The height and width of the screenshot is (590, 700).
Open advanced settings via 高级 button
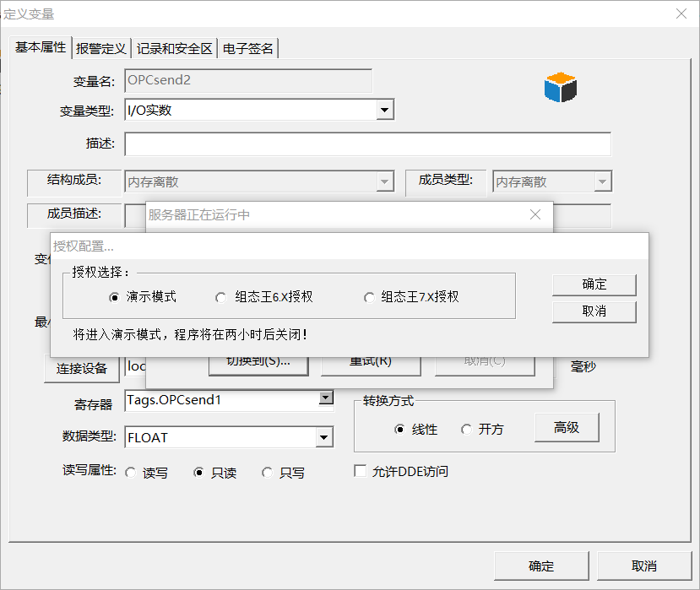(567, 428)
